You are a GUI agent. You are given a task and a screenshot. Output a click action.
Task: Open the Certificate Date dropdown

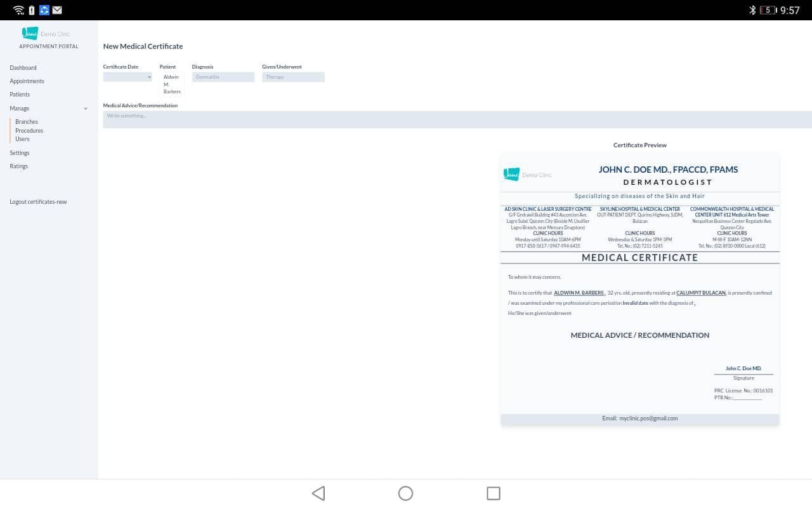(x=128, y=77)
